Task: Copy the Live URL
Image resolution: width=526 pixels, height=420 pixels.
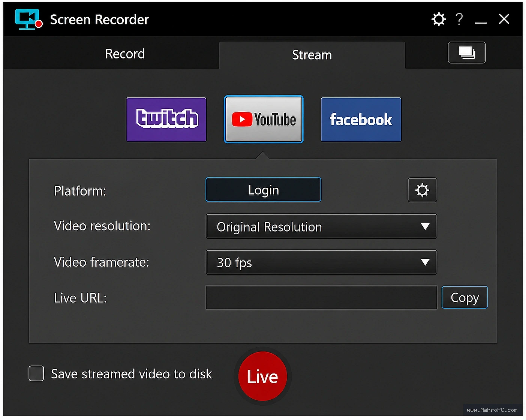Action: (465, 297)
